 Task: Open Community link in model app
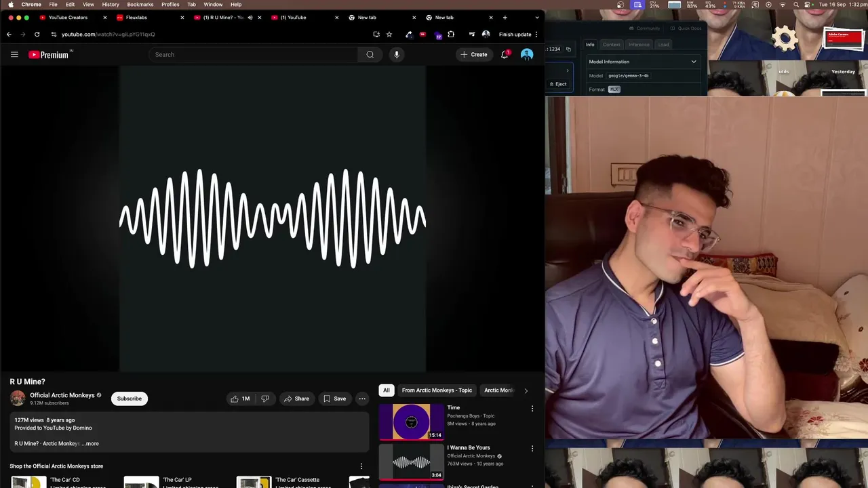click(x=644, y=28)
